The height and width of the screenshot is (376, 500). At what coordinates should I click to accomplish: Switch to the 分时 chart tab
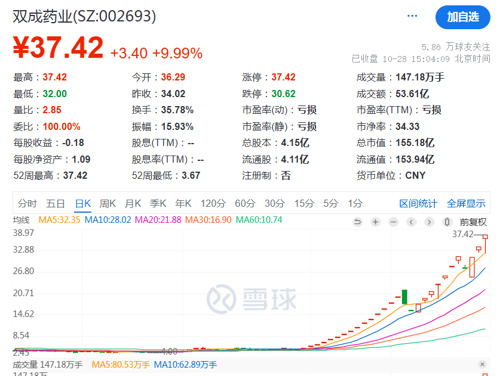click(27, 203)
